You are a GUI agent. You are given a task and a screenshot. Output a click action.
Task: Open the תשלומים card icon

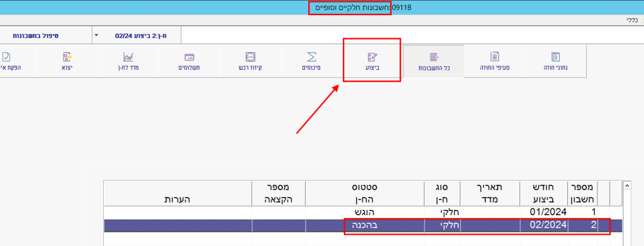point(189,57)
